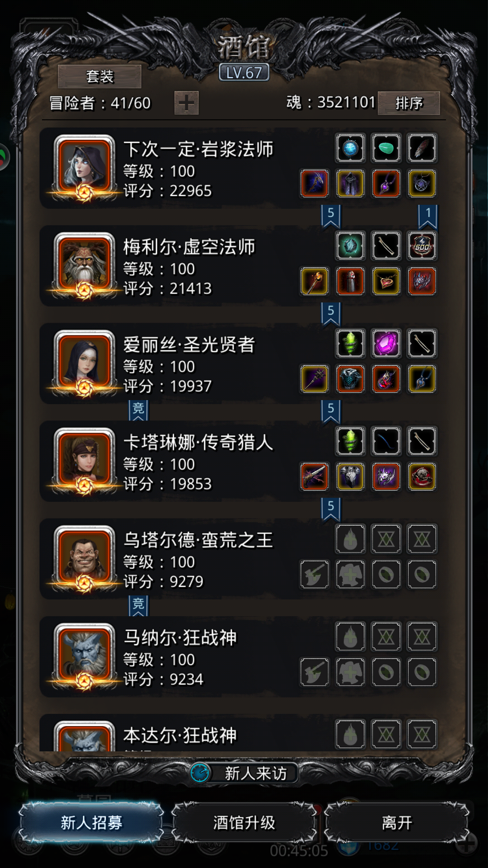Screen dimensions: 488x868
Task: Tap 梅利尔's 500 badge equipment slot
Action: (x=422, y=245)
